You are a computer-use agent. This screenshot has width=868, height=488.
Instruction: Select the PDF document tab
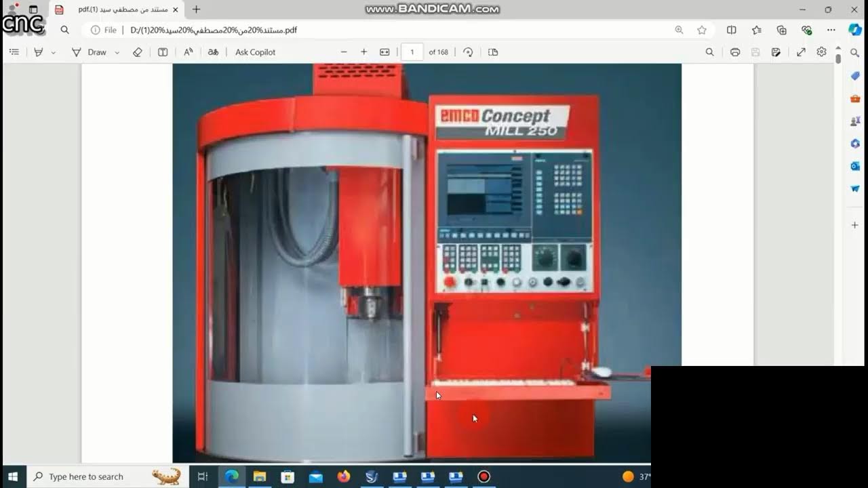pos(115,9)
